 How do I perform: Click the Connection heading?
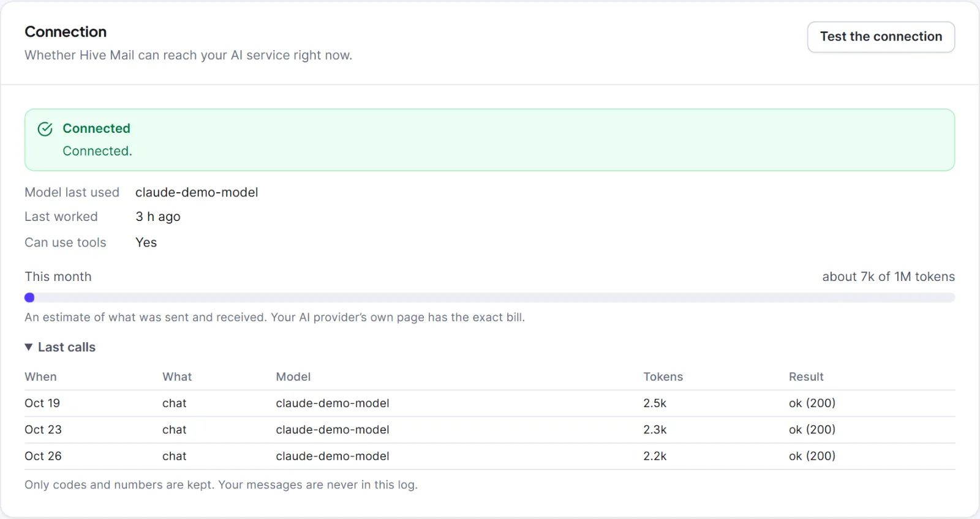(x=66, y=32)
